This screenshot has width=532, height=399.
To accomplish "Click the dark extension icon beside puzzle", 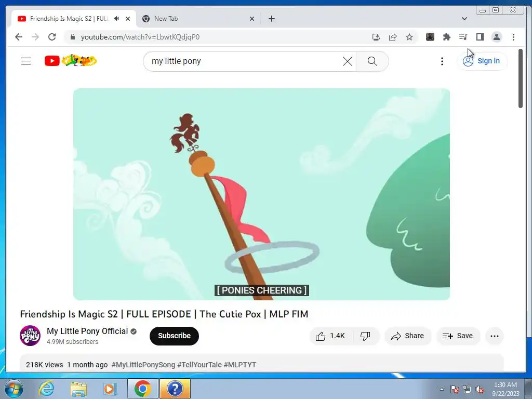I will point(430,37).
